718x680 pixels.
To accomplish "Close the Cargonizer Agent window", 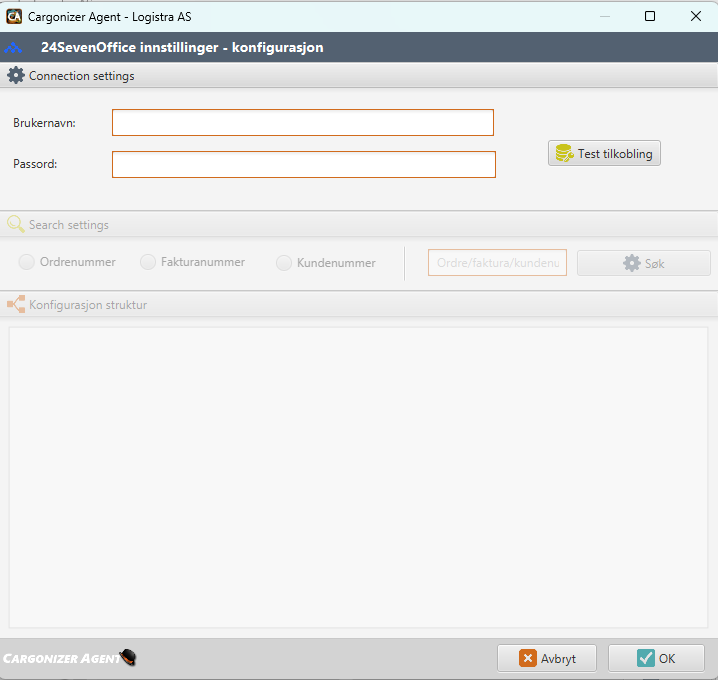I will point(696,16).
